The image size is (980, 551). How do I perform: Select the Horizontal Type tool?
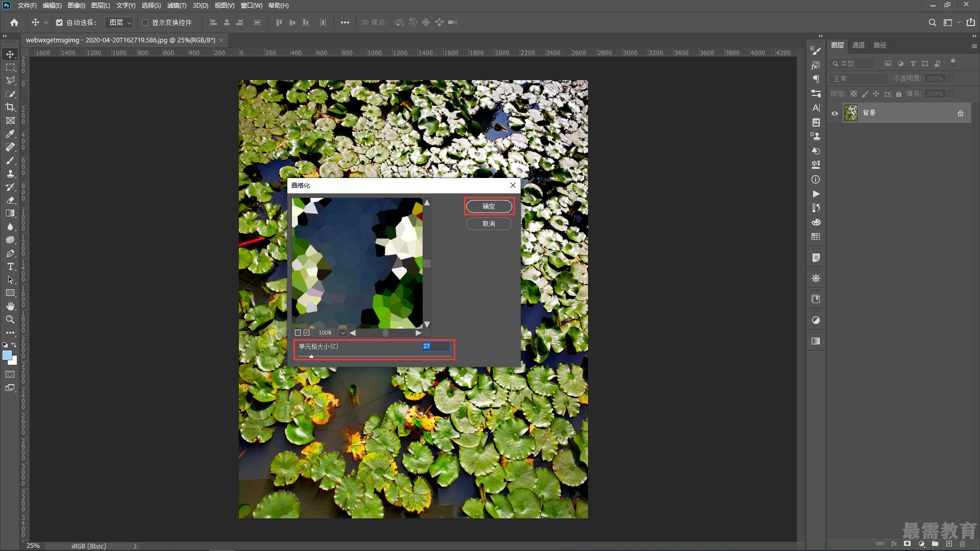point(10,266)
